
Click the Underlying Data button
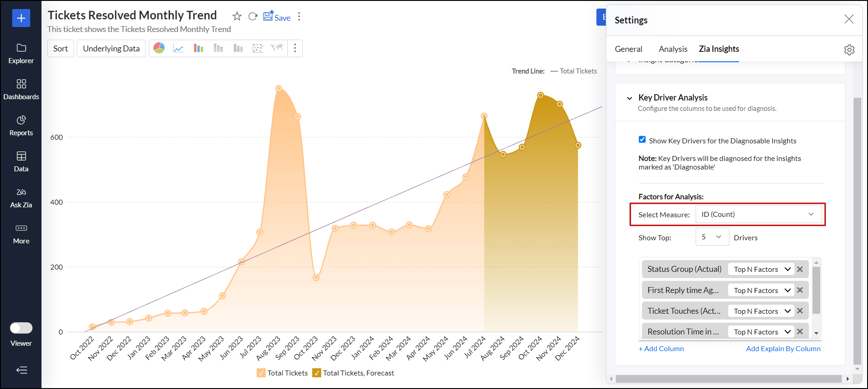[111, 49]
